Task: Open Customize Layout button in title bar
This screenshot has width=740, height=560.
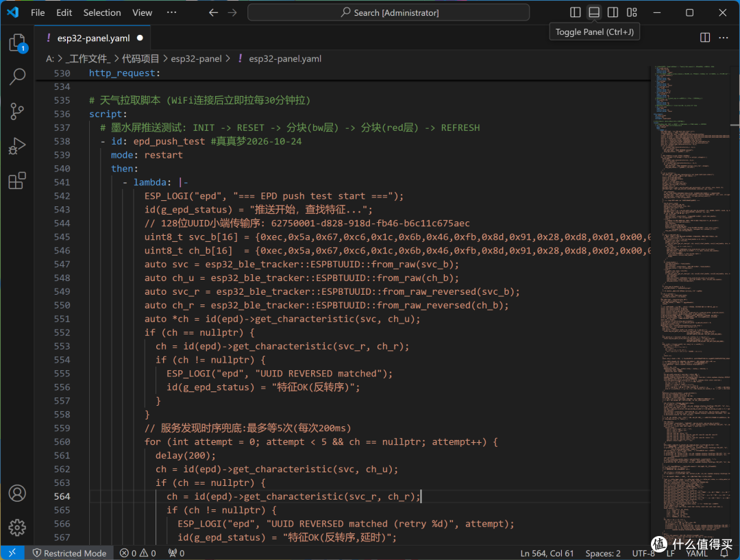Action: pyautogui.click(x=632, y=12)
